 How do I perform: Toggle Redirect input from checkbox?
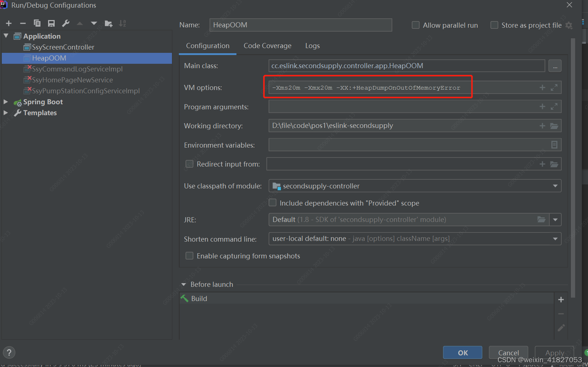click(189, 164)
